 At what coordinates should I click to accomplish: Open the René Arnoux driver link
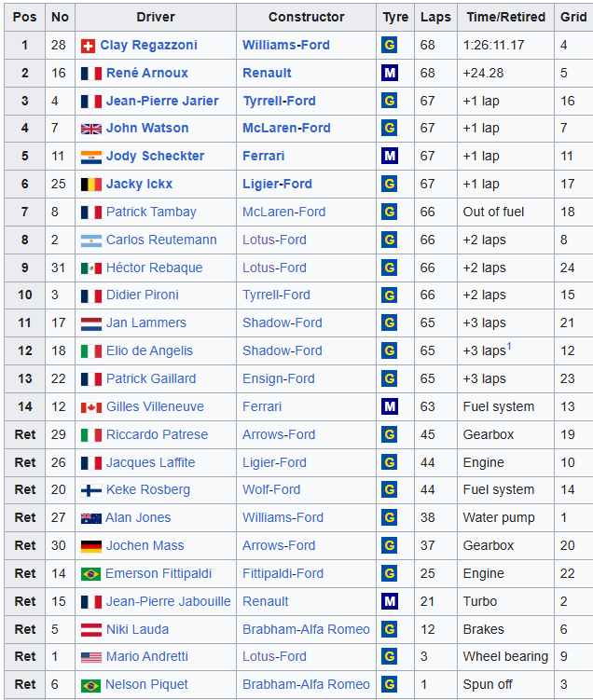pyautogui.click(x=147, y=74)
